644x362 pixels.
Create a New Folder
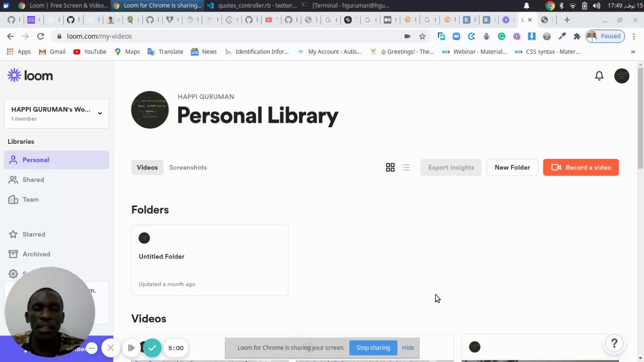coord(512,167)
